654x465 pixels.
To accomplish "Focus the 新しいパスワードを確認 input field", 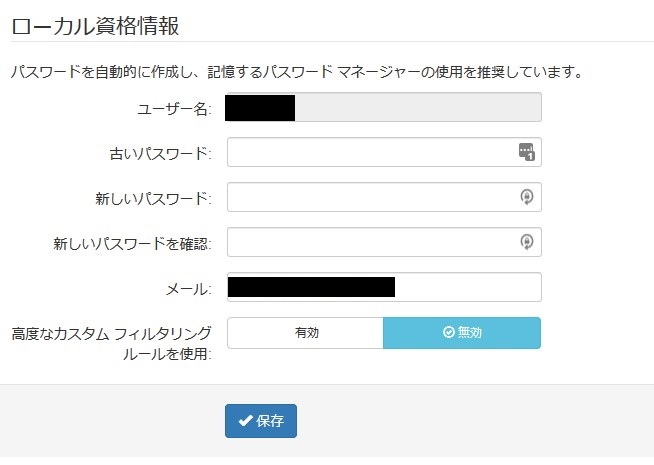I will [x=384, y=242].
